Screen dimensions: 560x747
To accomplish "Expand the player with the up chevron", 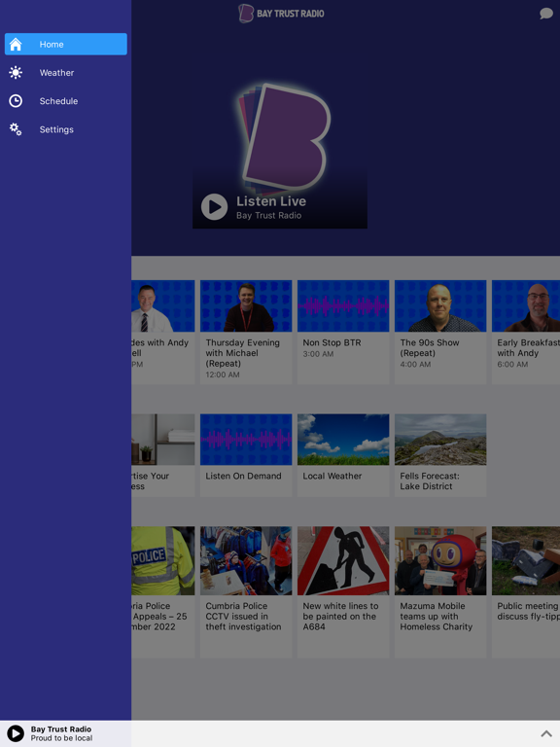I will click(546, 733).
